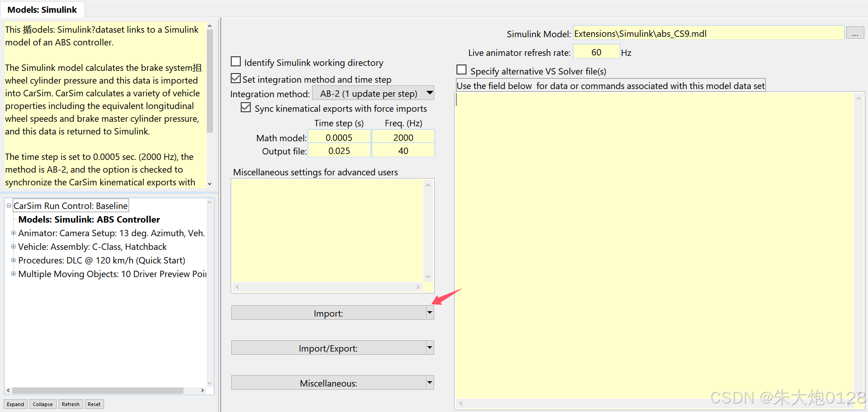Select Vehicle: Assembly: C-Class, Hatchback

(92, 247)
